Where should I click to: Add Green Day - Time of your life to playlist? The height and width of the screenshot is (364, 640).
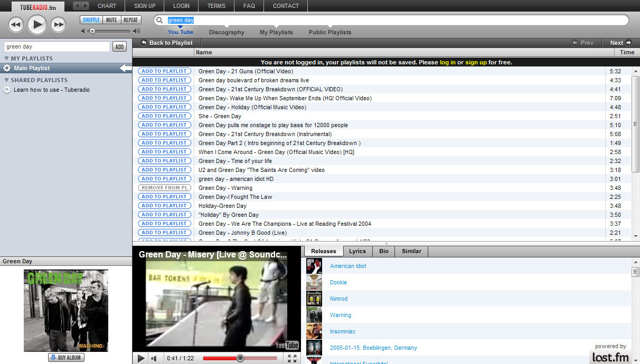[x=164, y=161]
